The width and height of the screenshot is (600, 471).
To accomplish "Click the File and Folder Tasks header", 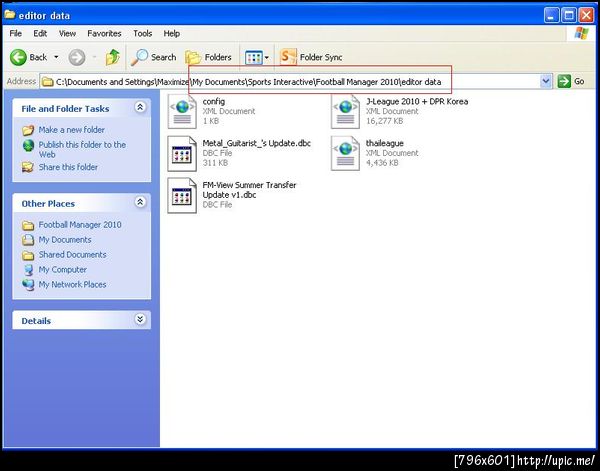I will pos(82,109).
